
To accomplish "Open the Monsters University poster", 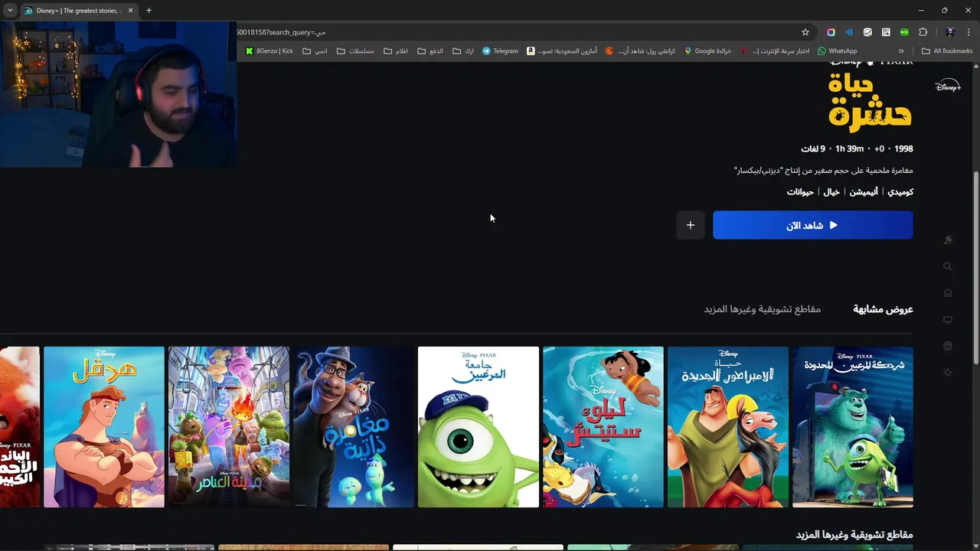I will (x=479, y=427).
